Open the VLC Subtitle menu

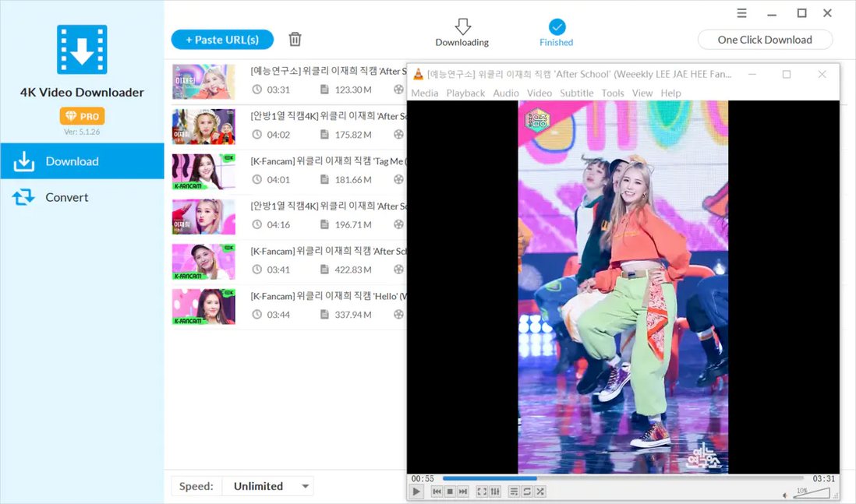pos(576,93)
